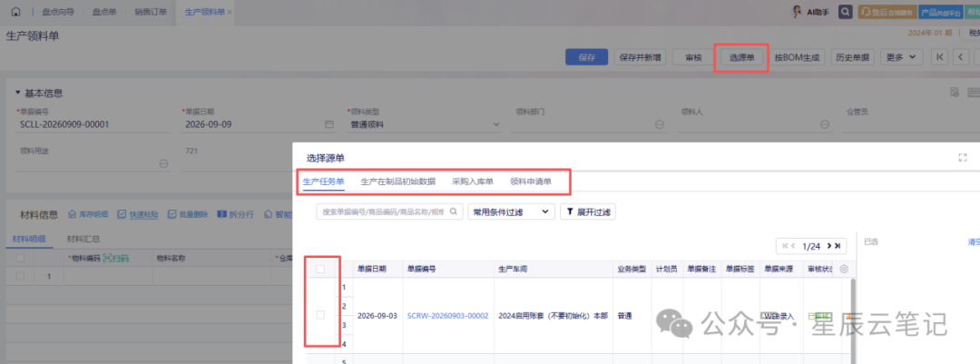
Task: Open 常用条件过滤 dropdown
Action: point(511,212)
